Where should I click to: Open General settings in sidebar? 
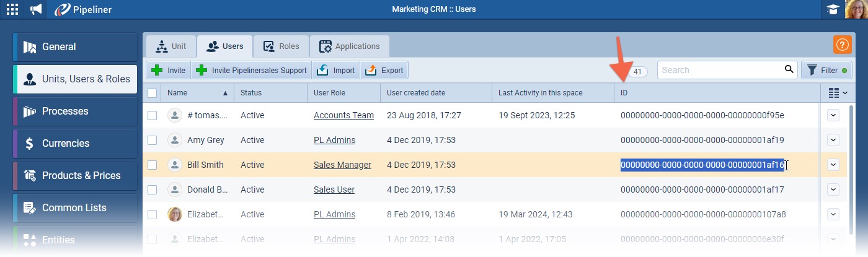75,47
